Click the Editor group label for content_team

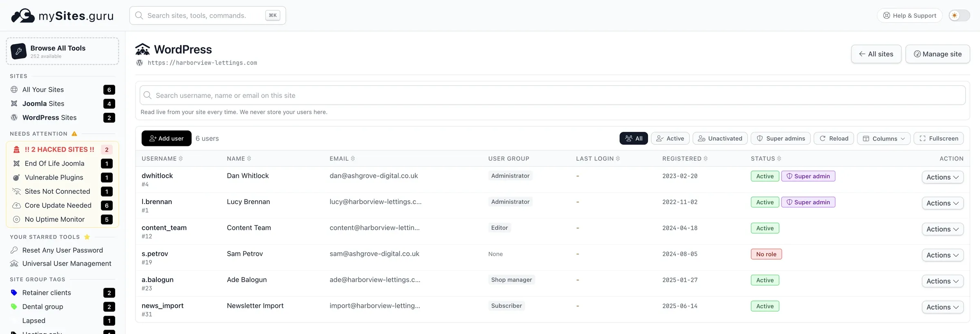(x=499, y=228)
